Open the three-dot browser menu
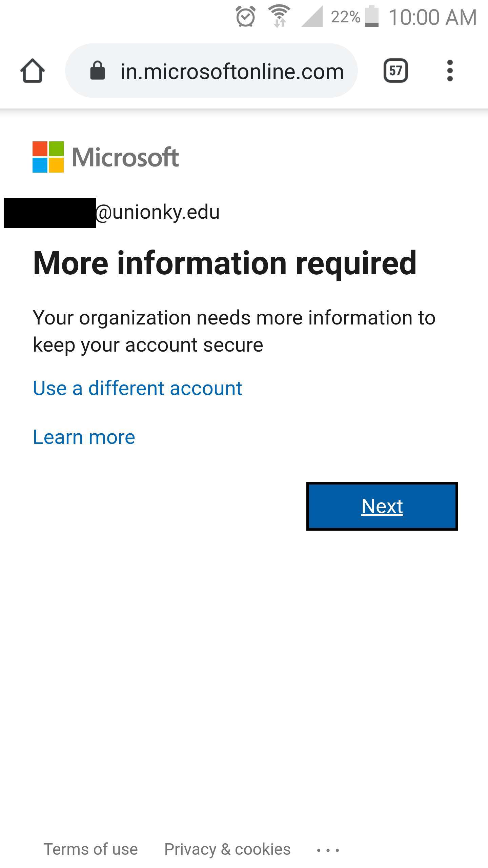The width and height of the screenshot is (488, 868). coord(450,71)
